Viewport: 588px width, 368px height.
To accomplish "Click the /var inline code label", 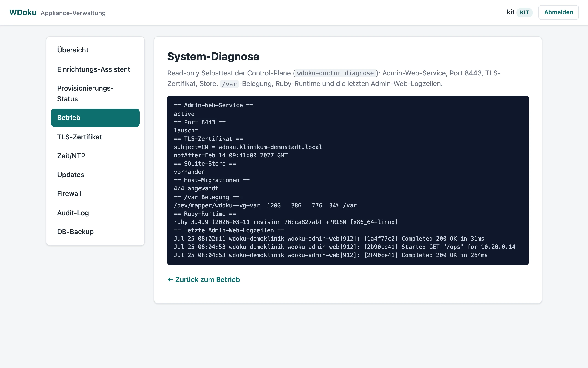I will [x=229, y=84].
